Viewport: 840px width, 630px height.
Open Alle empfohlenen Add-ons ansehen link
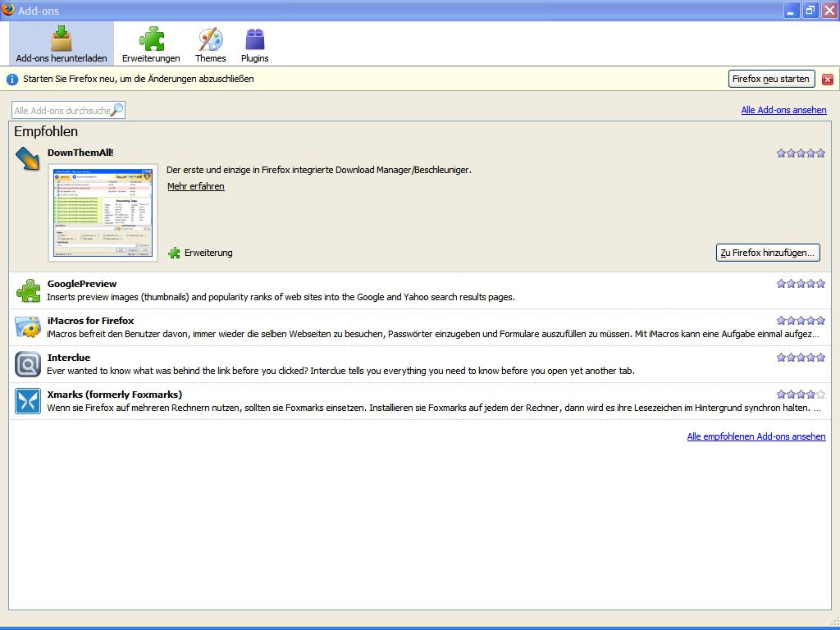tap(756, 436)
